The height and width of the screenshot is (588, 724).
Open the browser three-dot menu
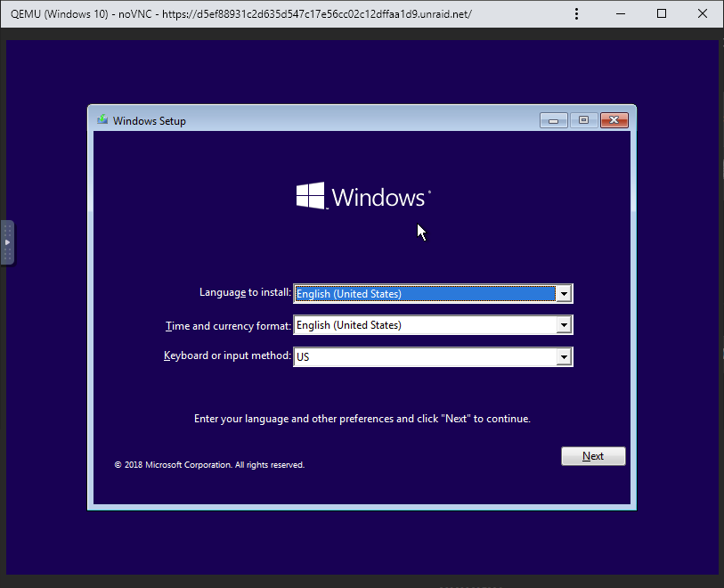point(576,14)
